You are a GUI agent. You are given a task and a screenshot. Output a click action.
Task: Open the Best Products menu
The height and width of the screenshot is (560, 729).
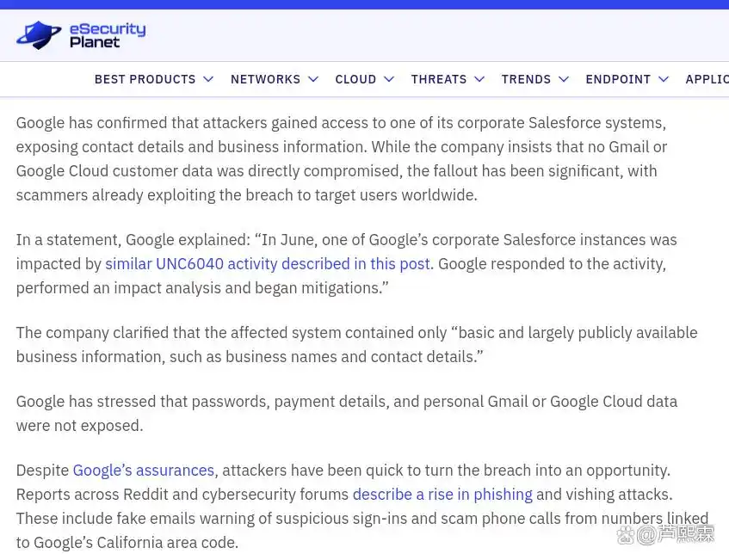[x=145, y=79]
